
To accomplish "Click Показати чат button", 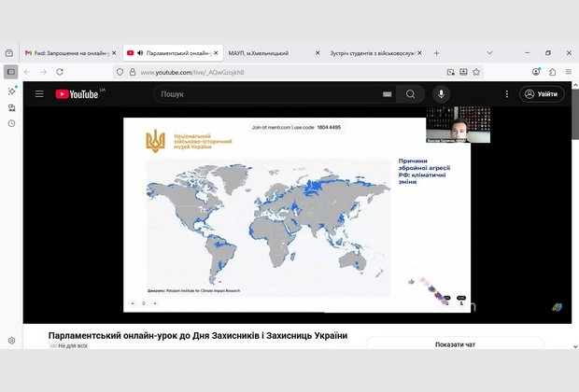I will pos(455,344).
